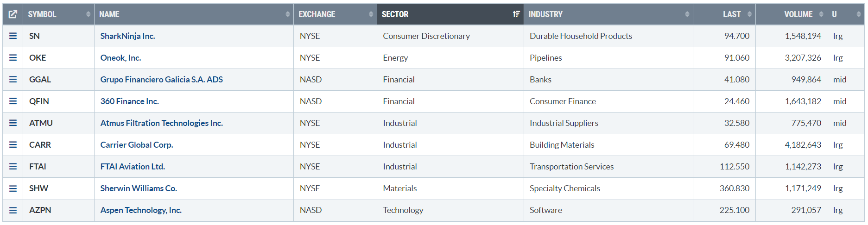Open row menu icon for QFIN

13,101
